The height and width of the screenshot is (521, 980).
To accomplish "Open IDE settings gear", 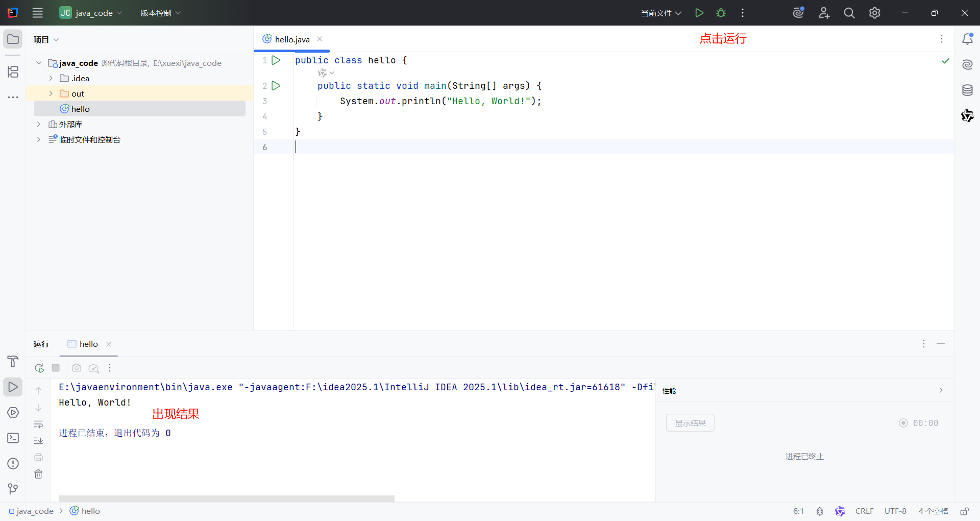I will click(875, 13).
